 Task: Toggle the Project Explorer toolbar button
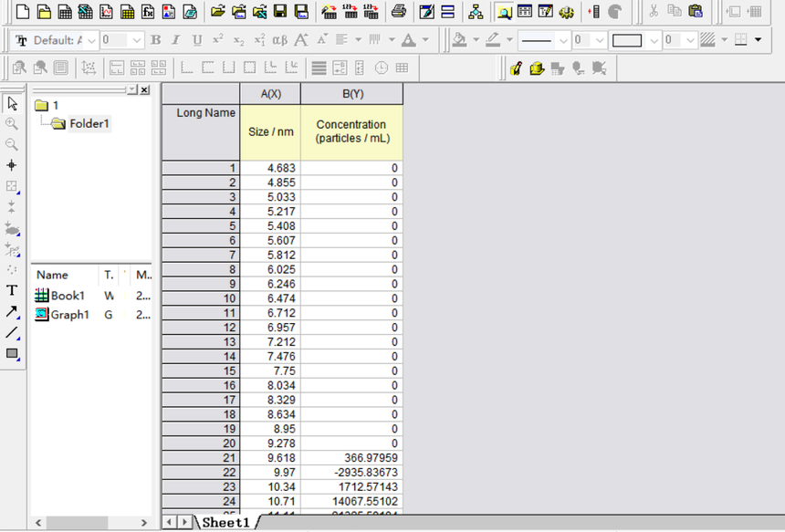point(504,12)
